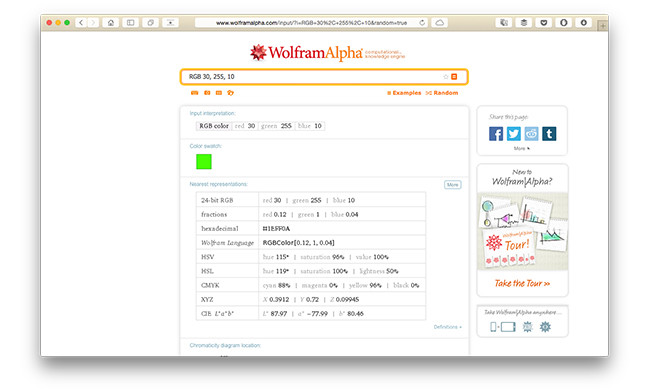
Task: Click the second gear developer icon
Action: click(x=545, y=327)
